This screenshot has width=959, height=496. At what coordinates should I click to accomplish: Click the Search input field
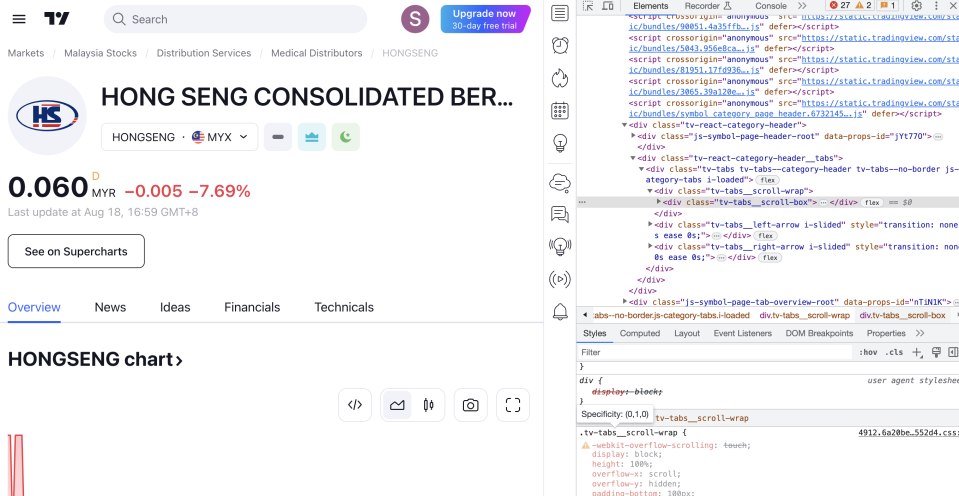[235, 19]
